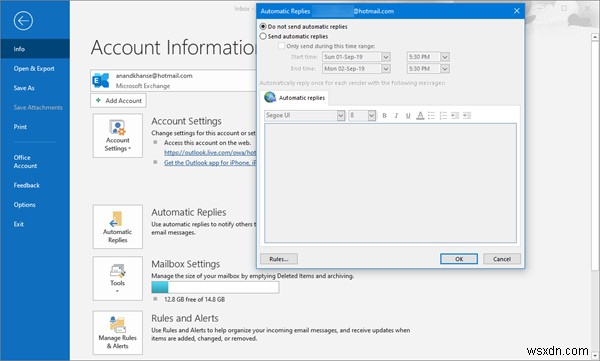Image resolution: width=600 pixels, height=361 pixels.
Task: Click the 12.8 GB free of 14.8 GB text
Action: tap(194, 300)
